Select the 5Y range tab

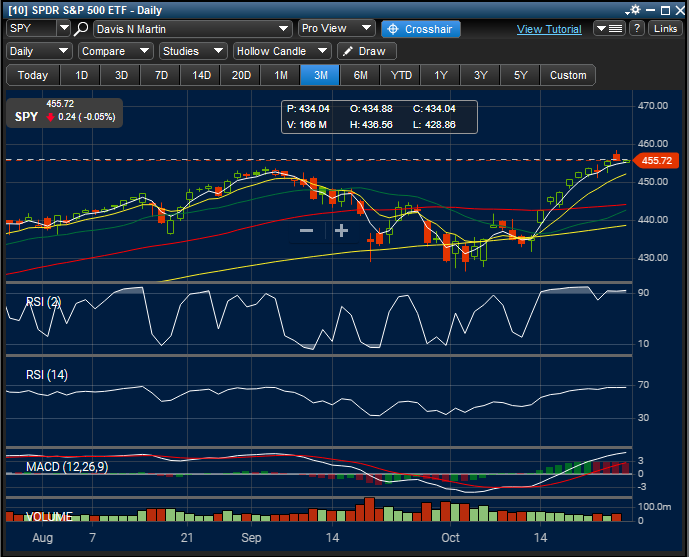(521, 75)
